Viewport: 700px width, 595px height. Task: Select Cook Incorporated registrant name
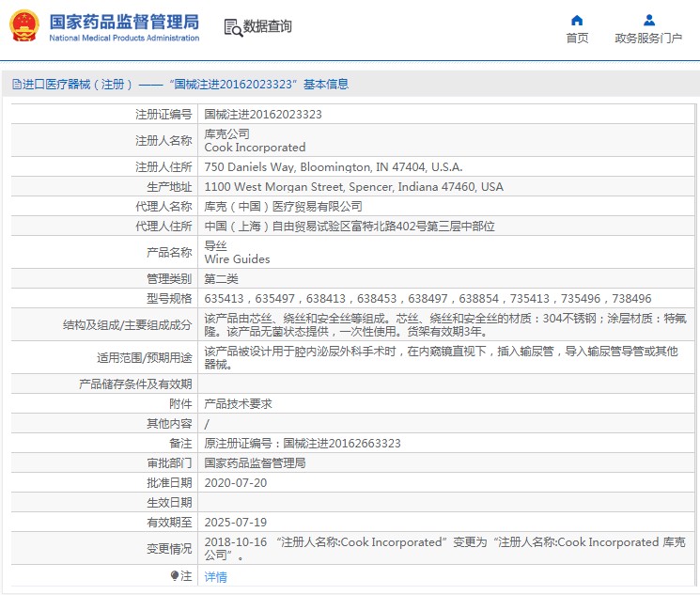point(255,148)
